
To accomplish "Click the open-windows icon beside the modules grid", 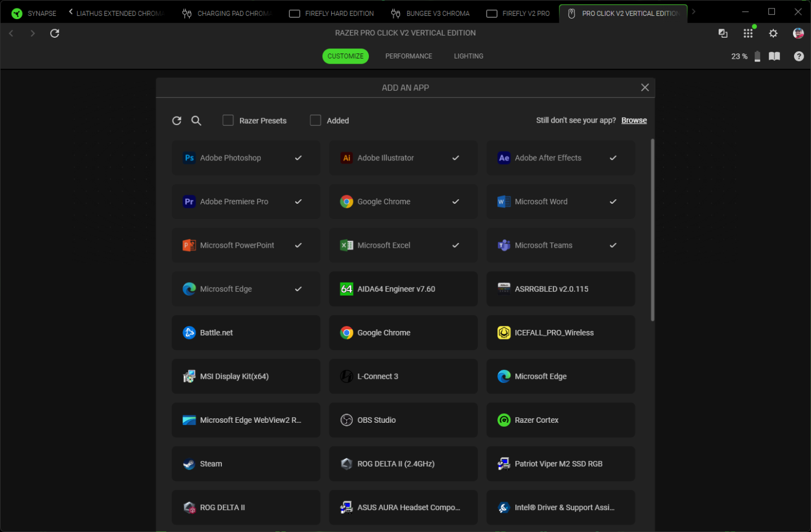I will (723, 33).
